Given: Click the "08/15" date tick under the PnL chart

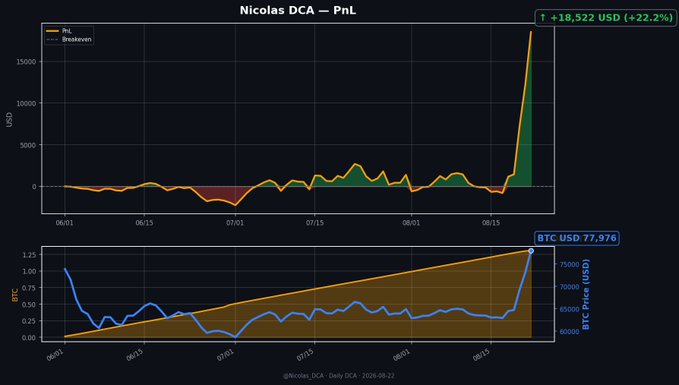Looking at the screenshot, I should coord(491,223).
